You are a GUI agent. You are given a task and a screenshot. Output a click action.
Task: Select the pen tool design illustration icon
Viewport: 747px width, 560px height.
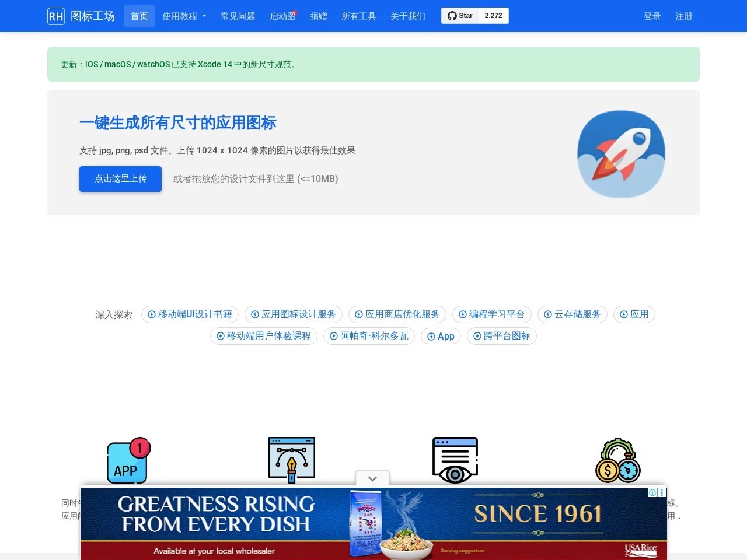click(291, 460)
